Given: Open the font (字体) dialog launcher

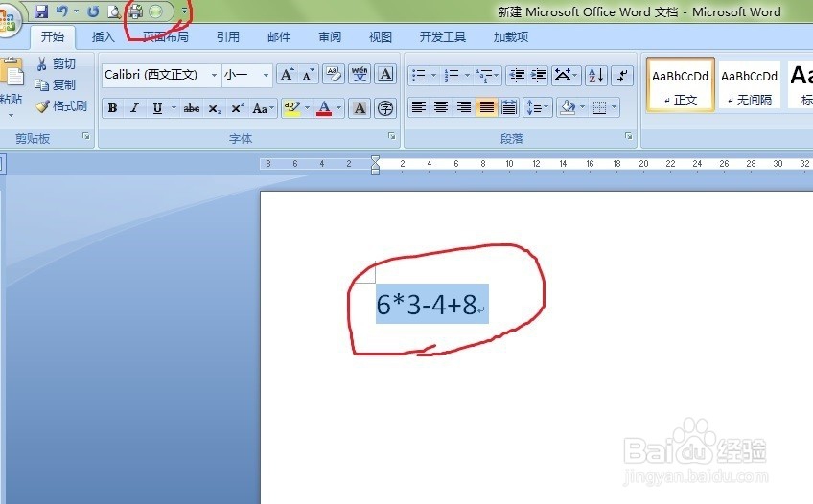Looking at the screenshot, I should coord(392,136).
